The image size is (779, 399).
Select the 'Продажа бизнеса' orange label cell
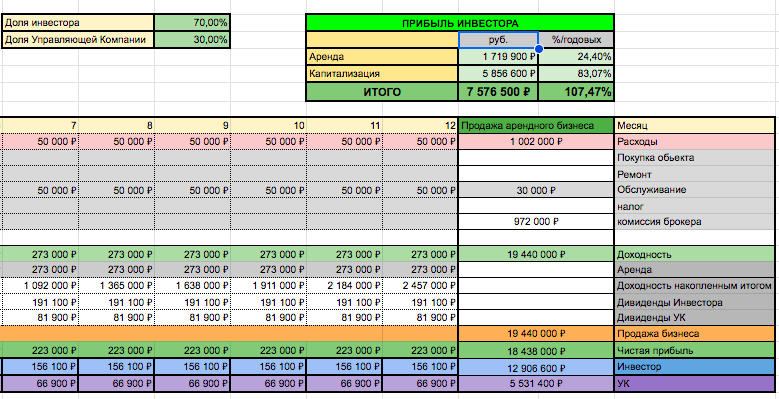(695, 333)
